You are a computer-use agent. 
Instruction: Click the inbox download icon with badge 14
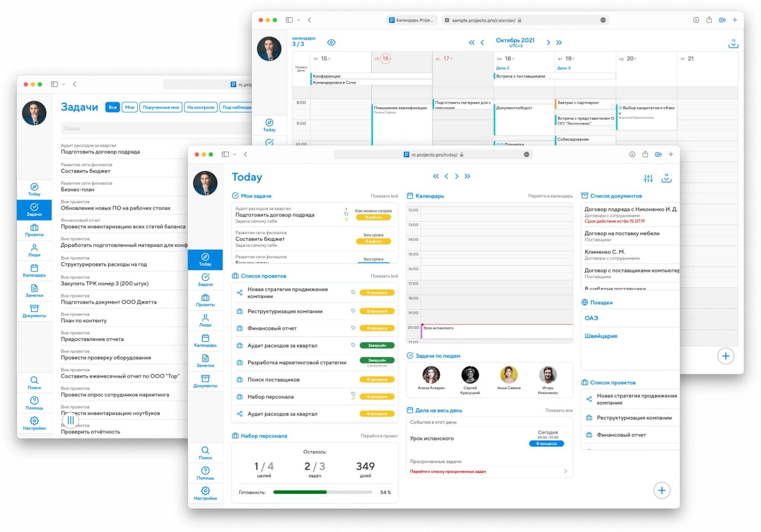pyautogui.click(x=666, y=178)
